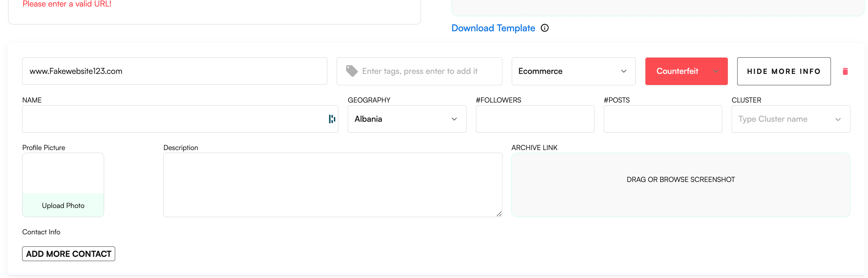Click the red trash delete icon

pyautogui.click(x=845, y=71)
